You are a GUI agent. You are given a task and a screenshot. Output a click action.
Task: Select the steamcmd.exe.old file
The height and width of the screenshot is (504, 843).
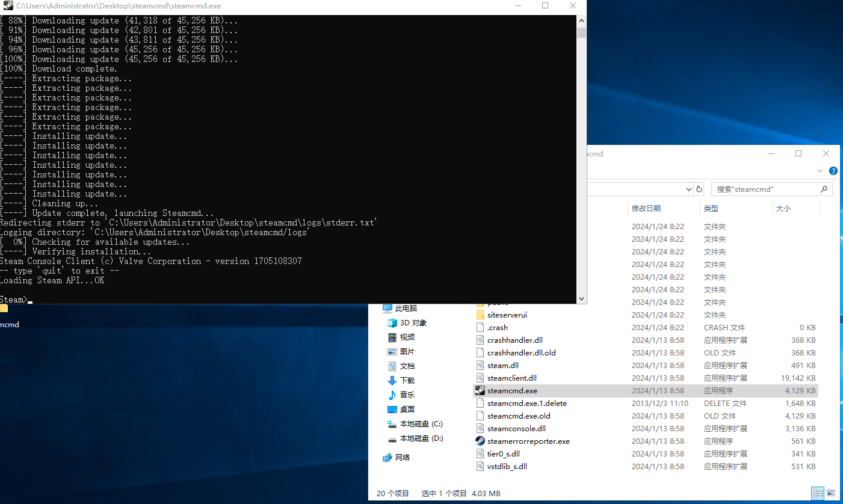click(519, 416)
